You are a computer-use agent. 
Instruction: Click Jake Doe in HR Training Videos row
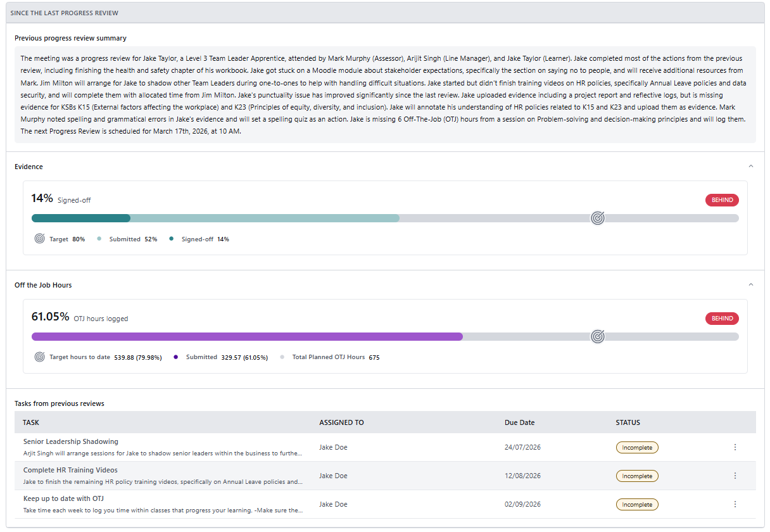pos(333,476)
